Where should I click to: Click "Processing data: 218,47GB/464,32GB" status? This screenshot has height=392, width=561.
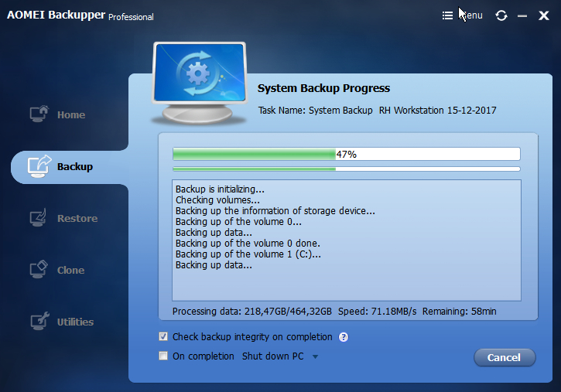point(252,312)
